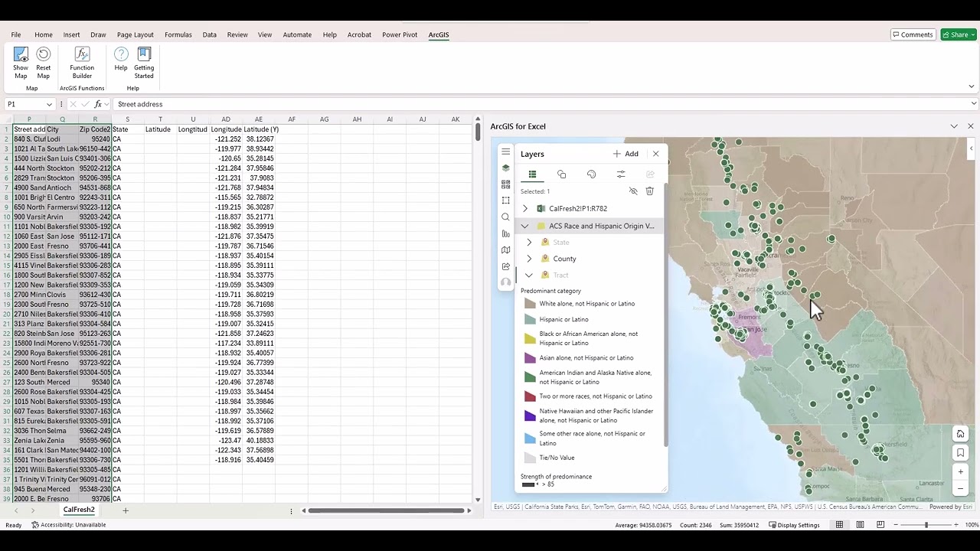Open the folded map icon tool
The width and height of the screenshot is (980, 551).
tap(505, 250)
